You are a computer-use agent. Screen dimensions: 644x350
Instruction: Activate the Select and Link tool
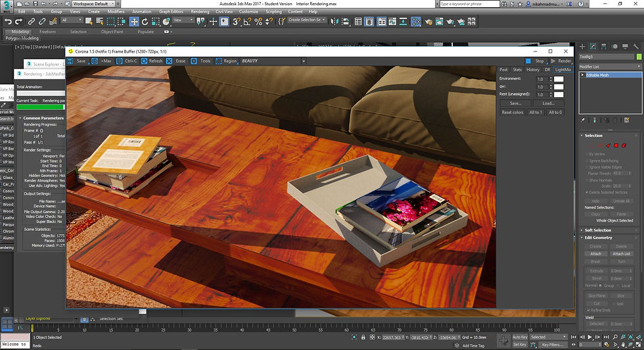tap(32, 22)
